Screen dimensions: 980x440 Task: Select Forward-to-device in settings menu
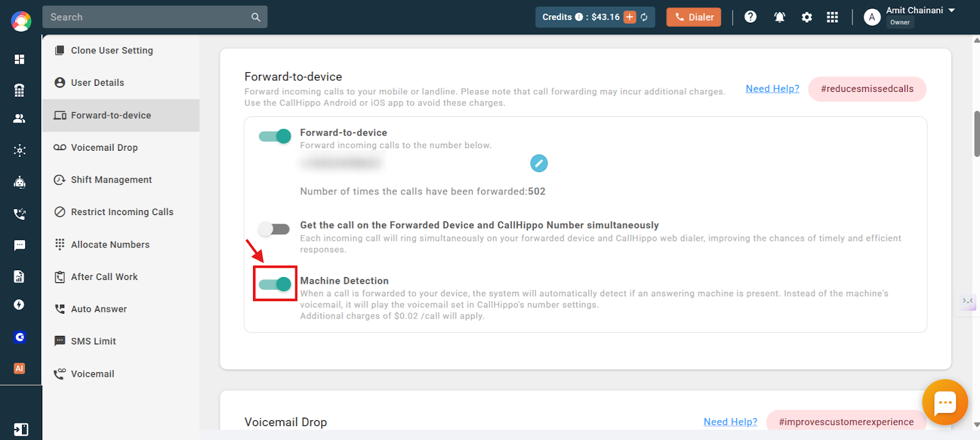pyautogui.click(x=121, y=115)
